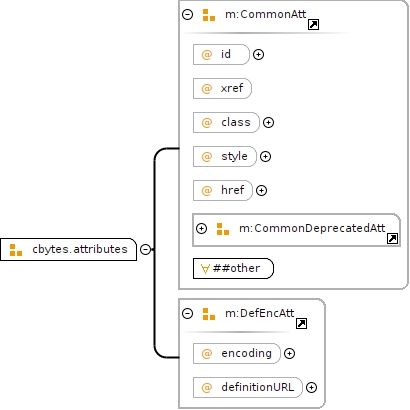
Task: Click the m:DefEncAtt attribute group icon
Action: 209,314
